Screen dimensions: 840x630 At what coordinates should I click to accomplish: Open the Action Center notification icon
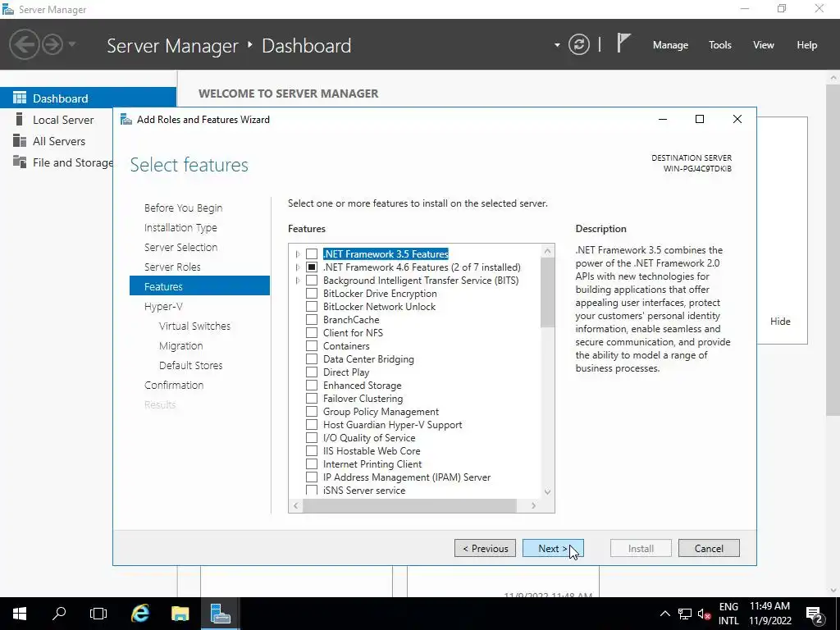(815, 614)
